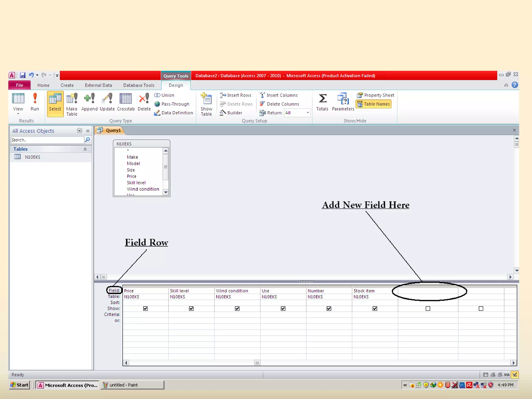532x399 pixels.
Task: Uncheck Show box for Stock item column
Action: tap(375, 309)
